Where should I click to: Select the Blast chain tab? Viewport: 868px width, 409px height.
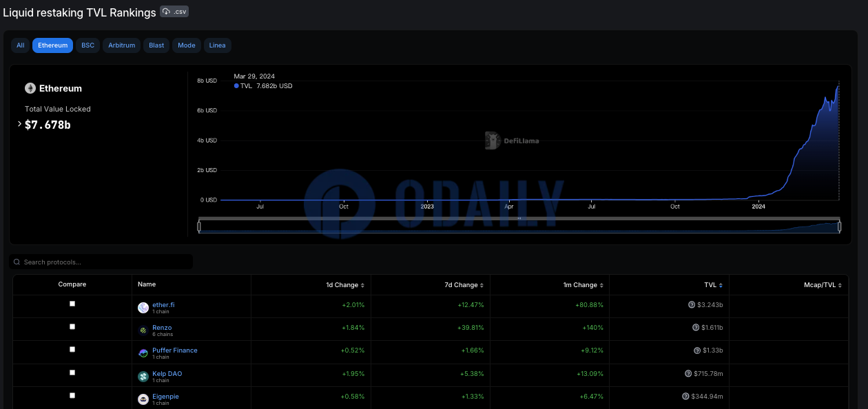[x=156, y=45]
